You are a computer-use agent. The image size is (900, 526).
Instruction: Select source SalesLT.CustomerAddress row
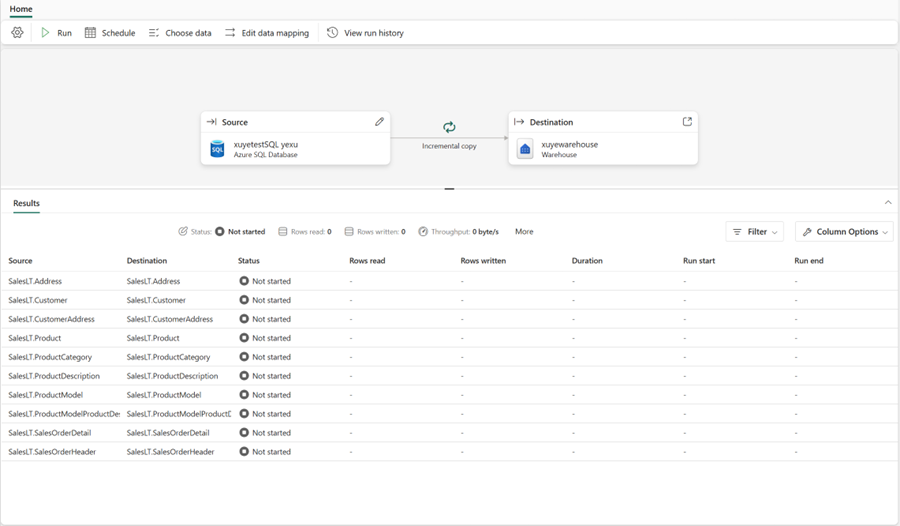[x=52, y=319]
